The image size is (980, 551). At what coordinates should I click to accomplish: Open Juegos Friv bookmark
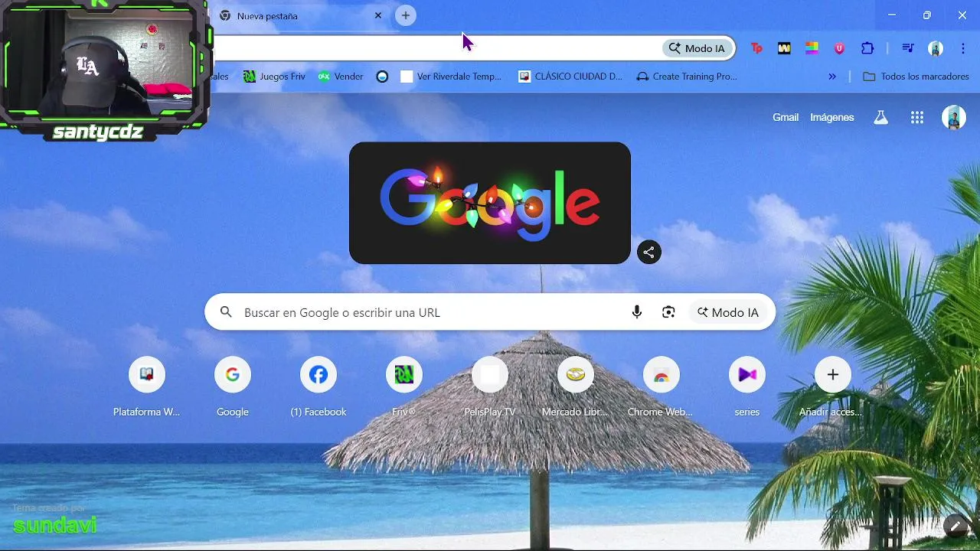274,77
